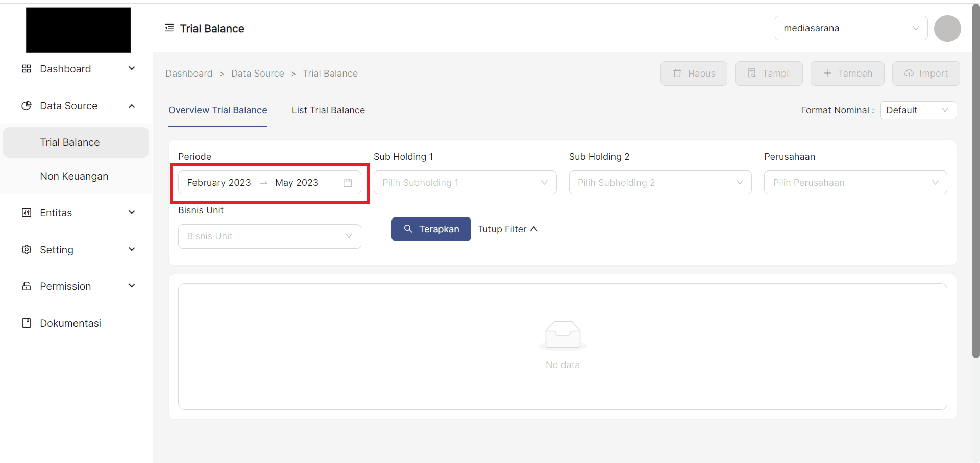Open the mediasarana account dropdown
This screenshot has width=980, height=463.
(x=850, y=28)
